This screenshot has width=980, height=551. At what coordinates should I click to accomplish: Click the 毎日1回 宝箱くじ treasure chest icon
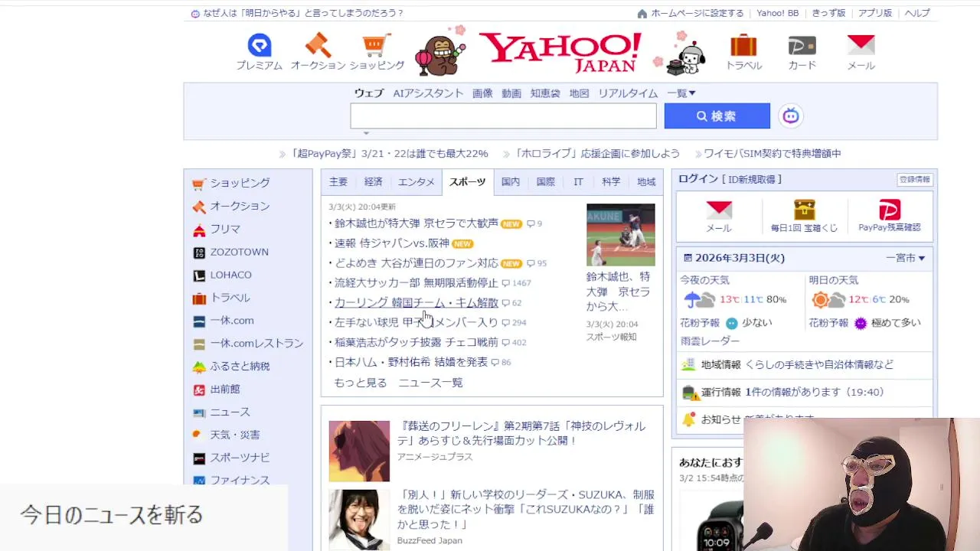tap(805, 210)
